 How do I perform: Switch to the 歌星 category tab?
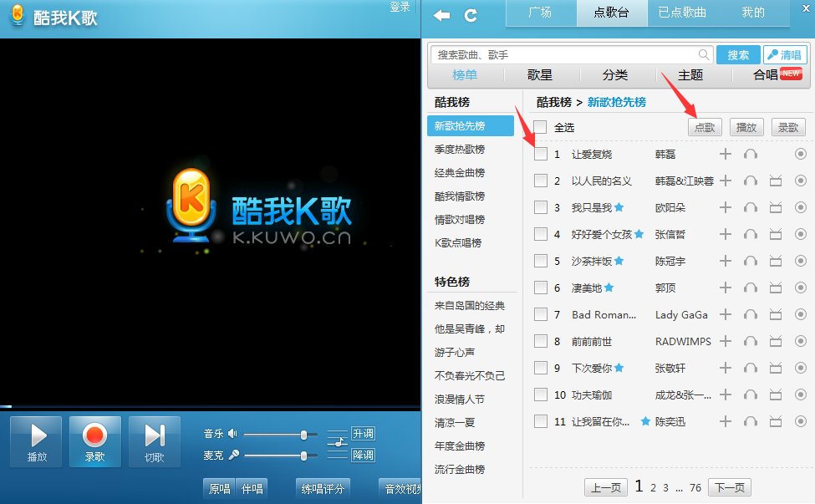pos(538,75)
